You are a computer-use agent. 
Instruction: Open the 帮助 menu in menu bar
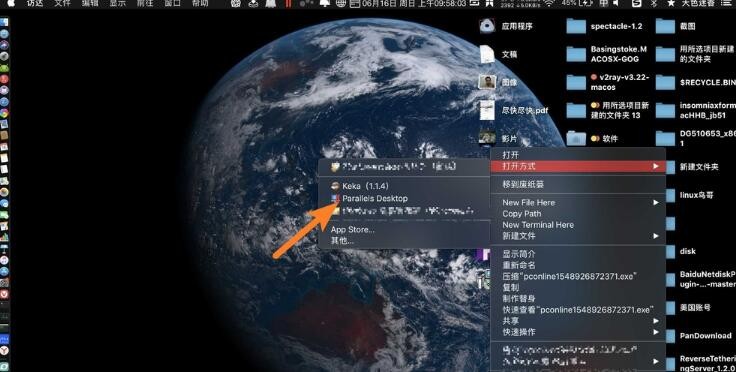click(x=200, y=3)
